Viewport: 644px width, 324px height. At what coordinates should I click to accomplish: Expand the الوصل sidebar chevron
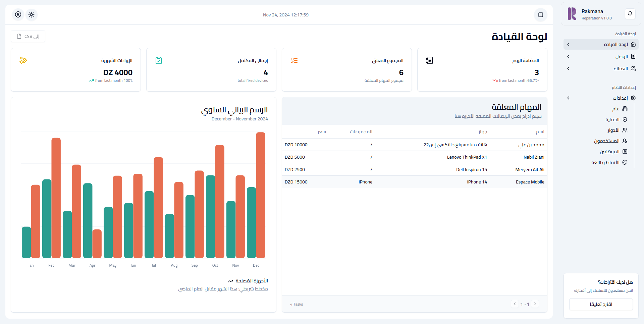click(568, 56)
